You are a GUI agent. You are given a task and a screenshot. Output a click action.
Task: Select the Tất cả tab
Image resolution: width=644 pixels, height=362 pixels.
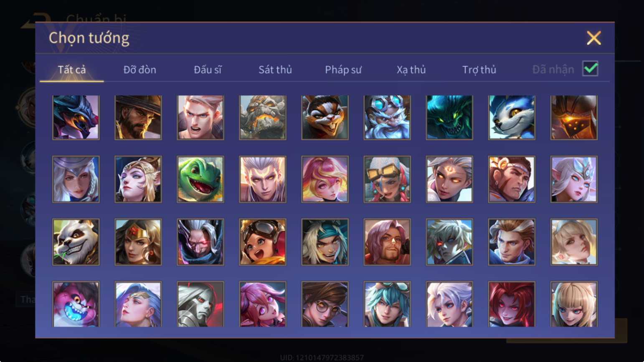point(72,70)
